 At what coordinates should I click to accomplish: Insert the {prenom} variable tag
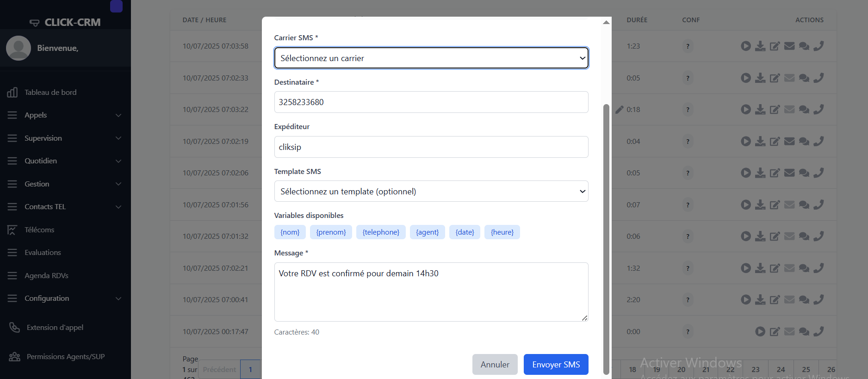click(331, 232)
